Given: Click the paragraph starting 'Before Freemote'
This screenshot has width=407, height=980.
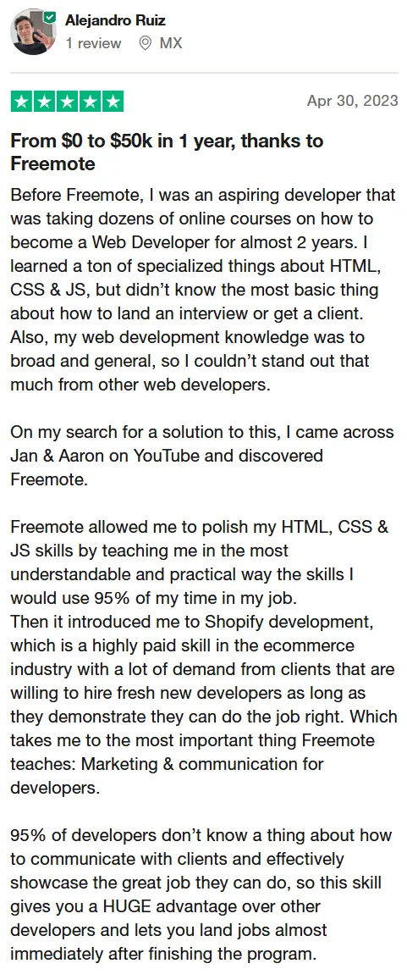Looking at the screenshot, I should click(x=203, y=290).
